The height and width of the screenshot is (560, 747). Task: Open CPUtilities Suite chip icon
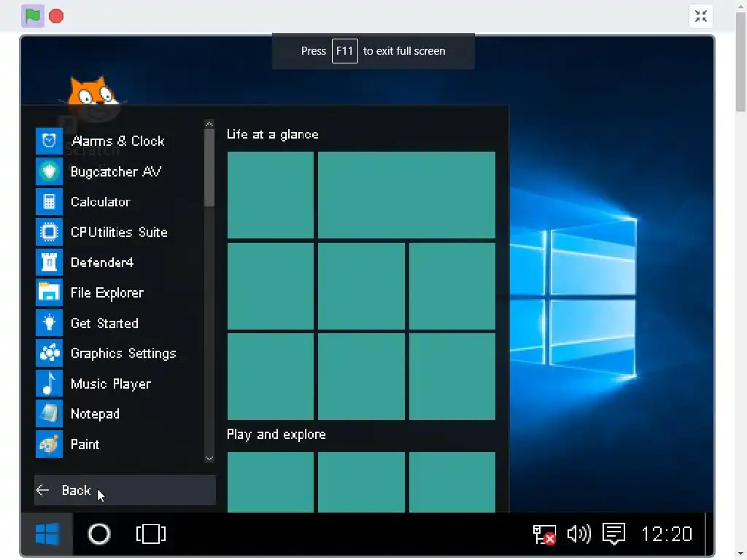click(49, 232)
